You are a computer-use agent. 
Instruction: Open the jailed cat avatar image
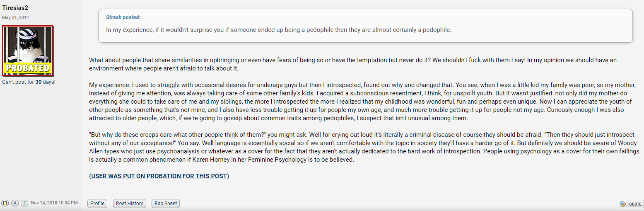pos(28,51)
